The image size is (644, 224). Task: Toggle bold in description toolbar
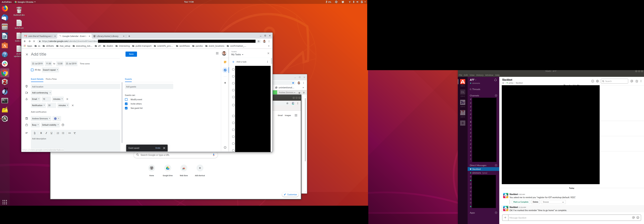[x=41, y=133]
